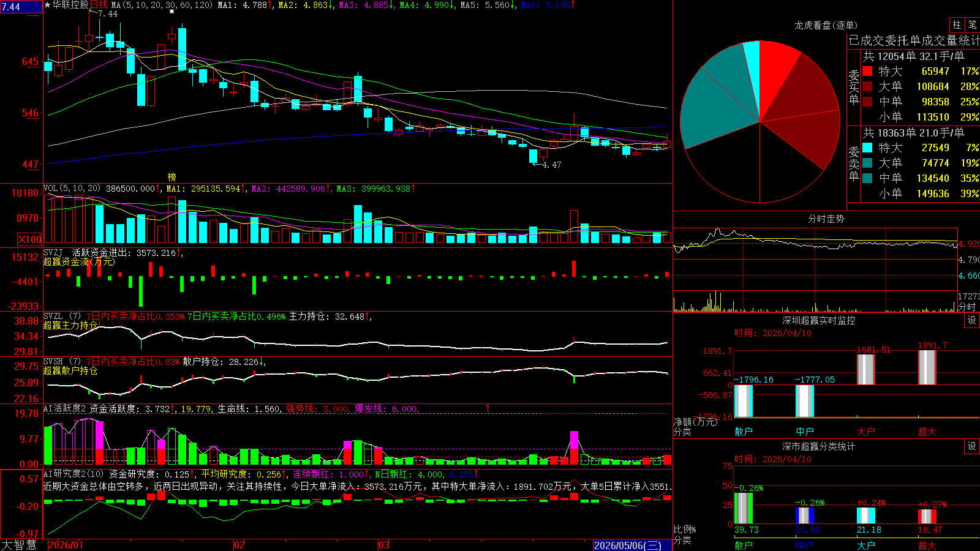Click the 大智慧 logo in bottom-left corner

[18, 545]
